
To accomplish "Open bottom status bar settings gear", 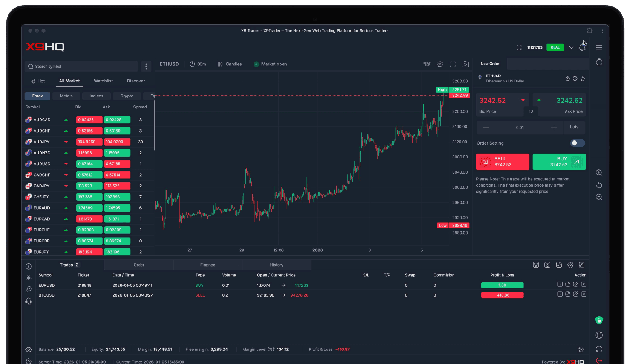I will [x=581, y=350].
